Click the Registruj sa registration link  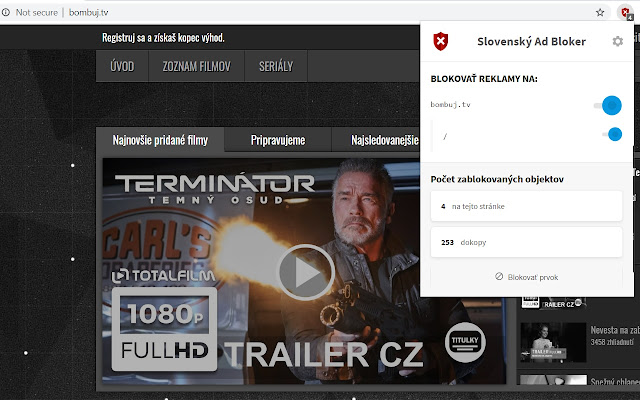163,38
